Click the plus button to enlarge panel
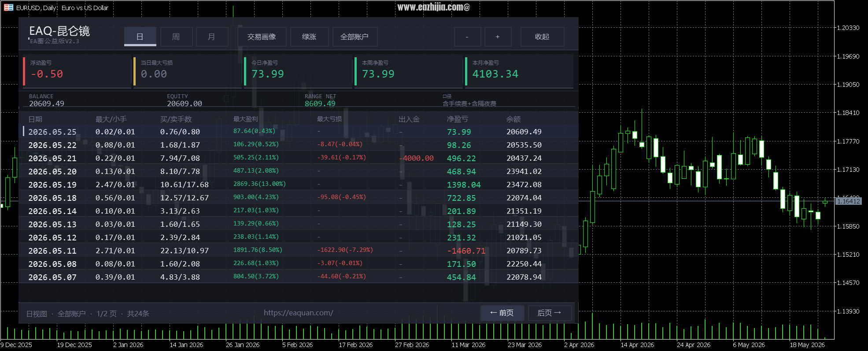This screenshot has width=868, height=351. pyautogui.click(x=498, y=37)
